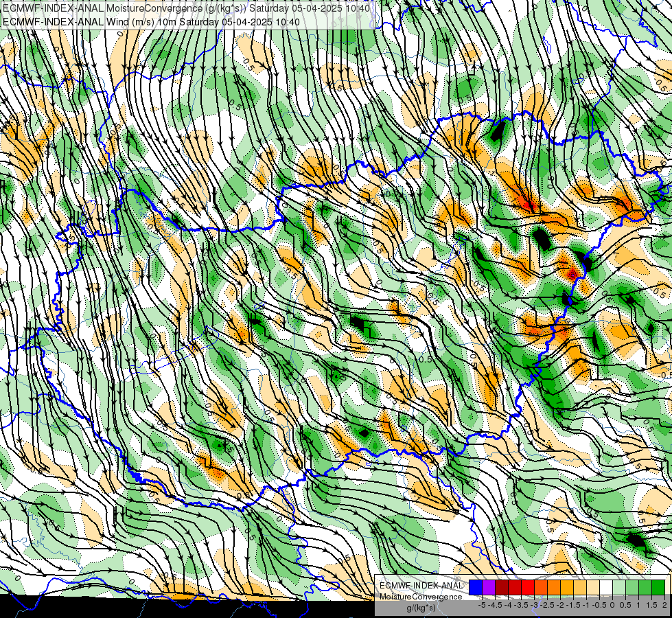The height and width of the screenshot is (618, 672).
Task: Click the -2 legend tick value
Action: pyautogui.click(x=561, y=605)
